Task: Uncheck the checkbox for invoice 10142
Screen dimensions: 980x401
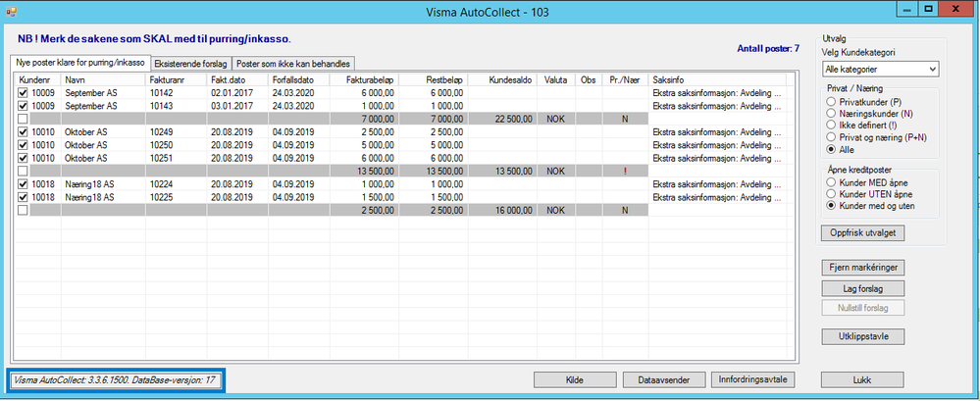Action: click(23, 92)
